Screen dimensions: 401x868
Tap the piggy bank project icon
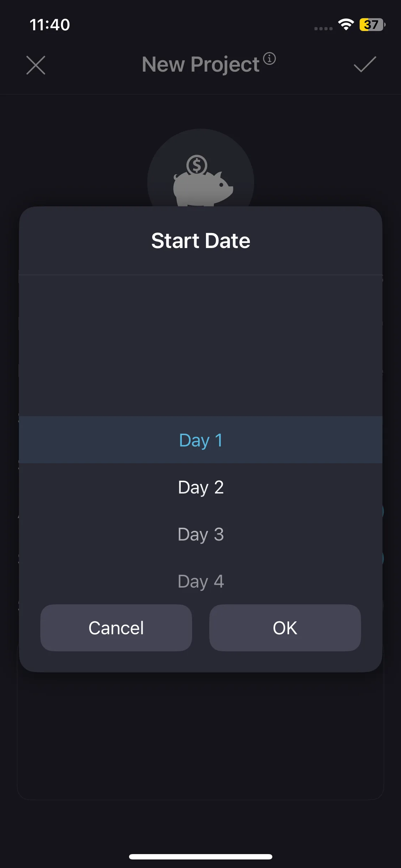201,178
